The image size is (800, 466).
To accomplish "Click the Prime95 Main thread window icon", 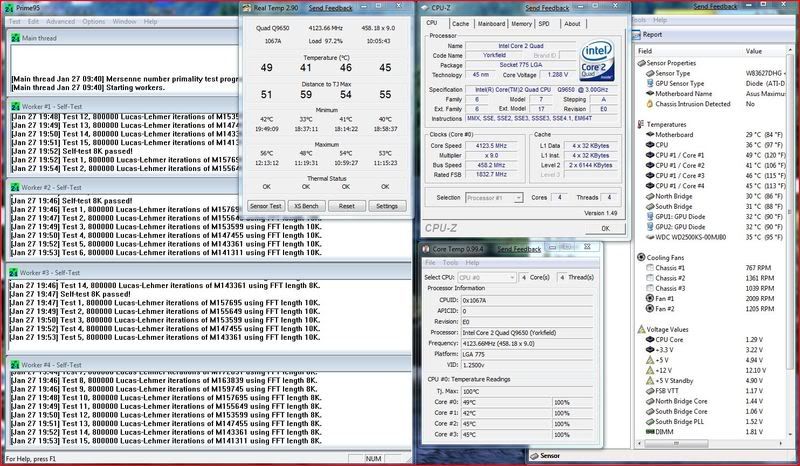I will [15, 38].
